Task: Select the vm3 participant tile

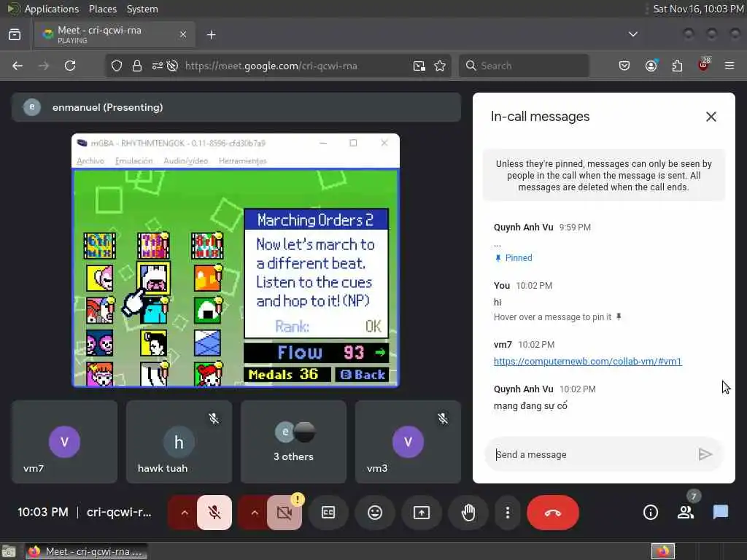Action: (408, 442)
